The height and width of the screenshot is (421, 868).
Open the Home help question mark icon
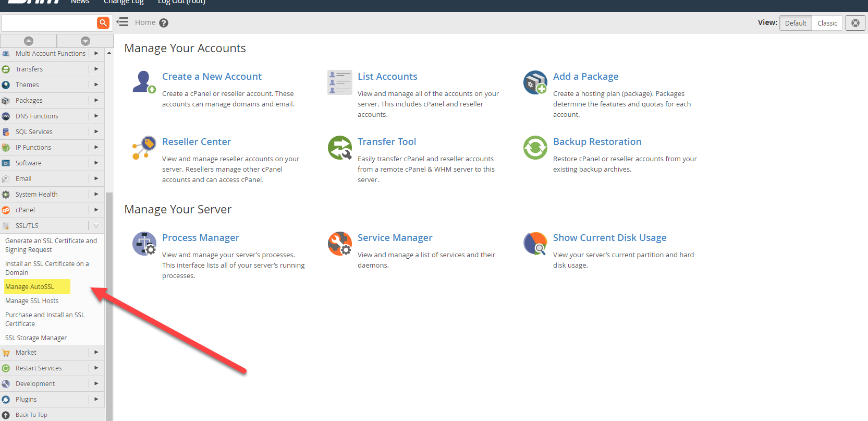point(164,23)
